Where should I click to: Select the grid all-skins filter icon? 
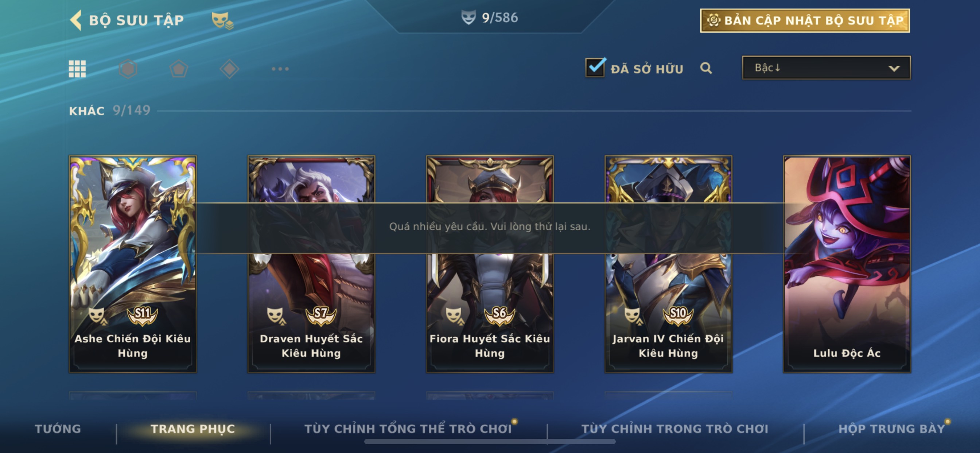(x=77, y=69)
